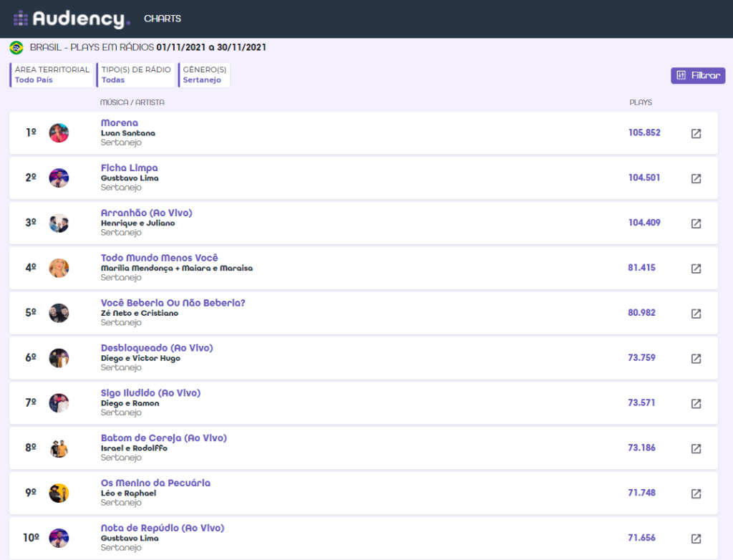Open the Tipo(s) de Rádio filter
The image size is (733, 560).
pos(135,75)
